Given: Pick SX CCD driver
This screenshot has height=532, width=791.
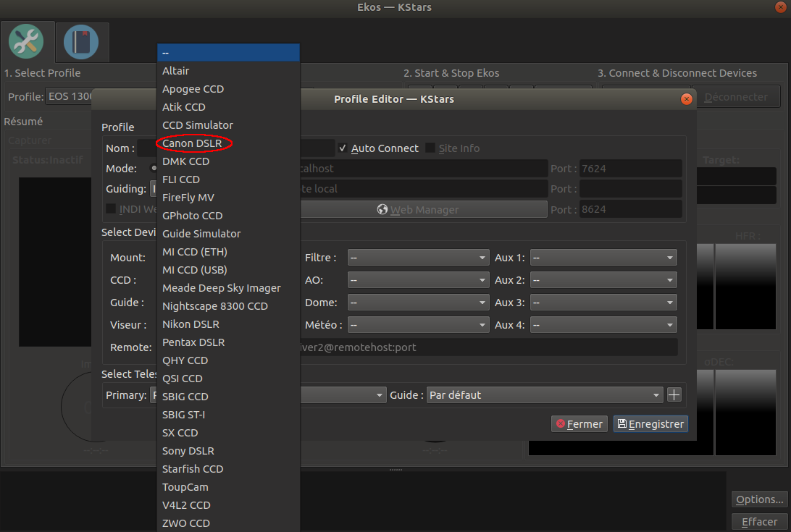Looking at the screenshot, I should (x=228, y=433).
